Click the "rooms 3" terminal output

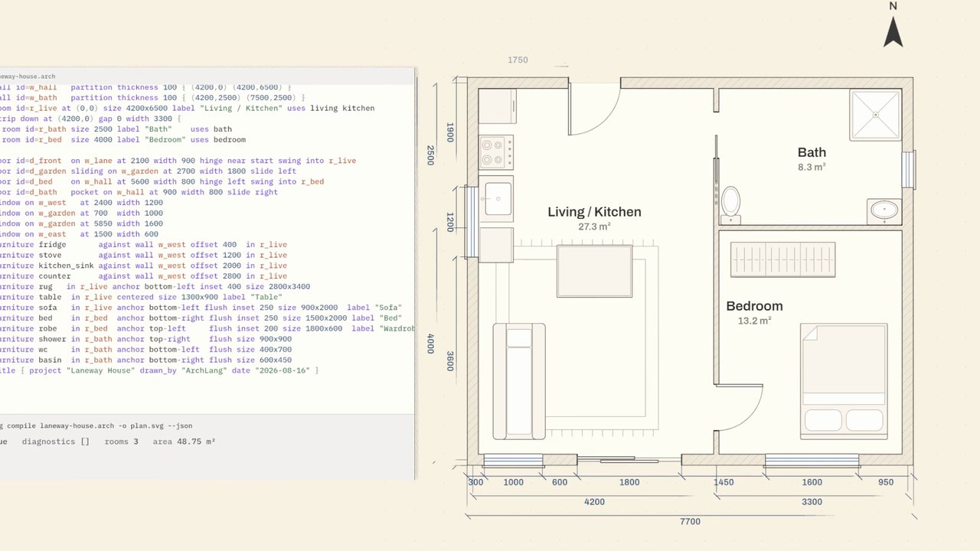point(122,442)
